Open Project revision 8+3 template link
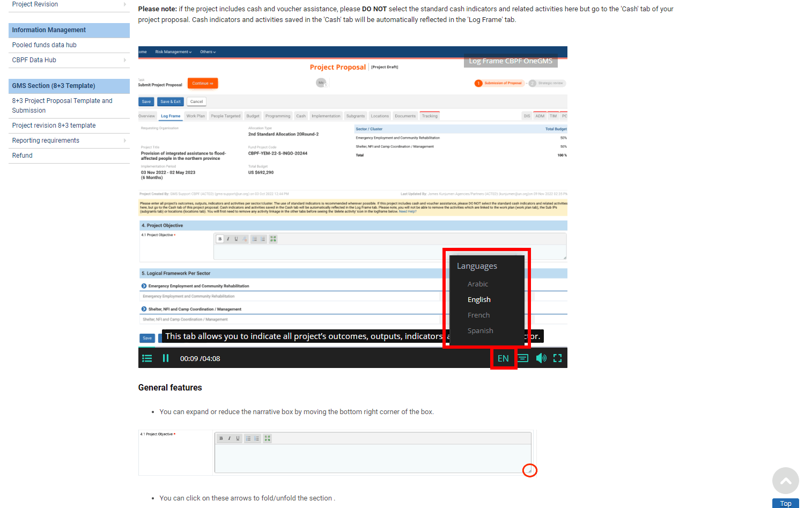 (x=54, y=126)
